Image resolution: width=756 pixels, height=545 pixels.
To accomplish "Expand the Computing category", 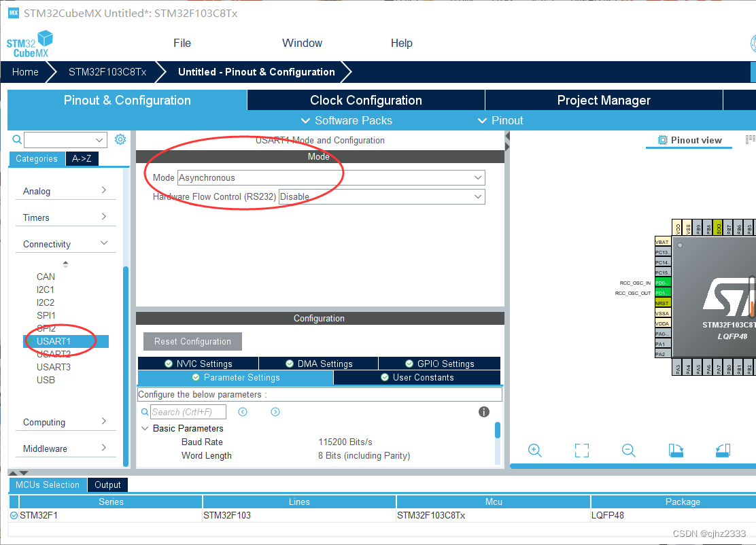I will 65,422.
